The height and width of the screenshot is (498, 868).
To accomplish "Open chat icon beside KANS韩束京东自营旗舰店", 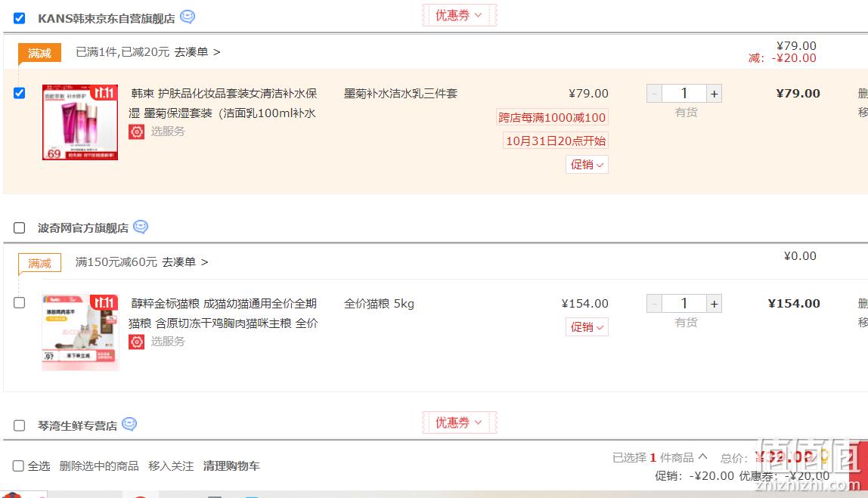I will [x=188, y=17].
